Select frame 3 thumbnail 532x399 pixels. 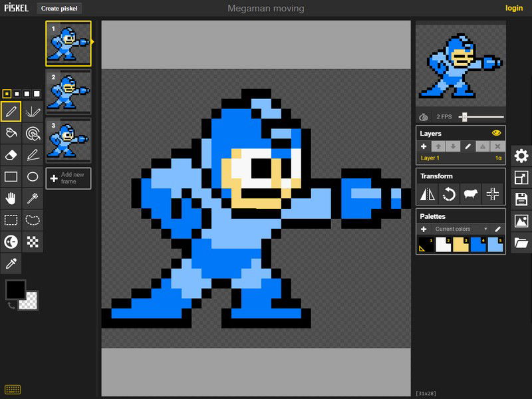[x=68, y=140]
